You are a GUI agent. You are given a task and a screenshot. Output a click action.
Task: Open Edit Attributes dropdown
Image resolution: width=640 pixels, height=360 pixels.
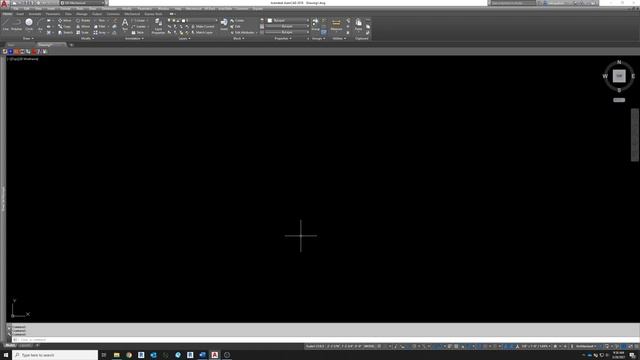244,33
